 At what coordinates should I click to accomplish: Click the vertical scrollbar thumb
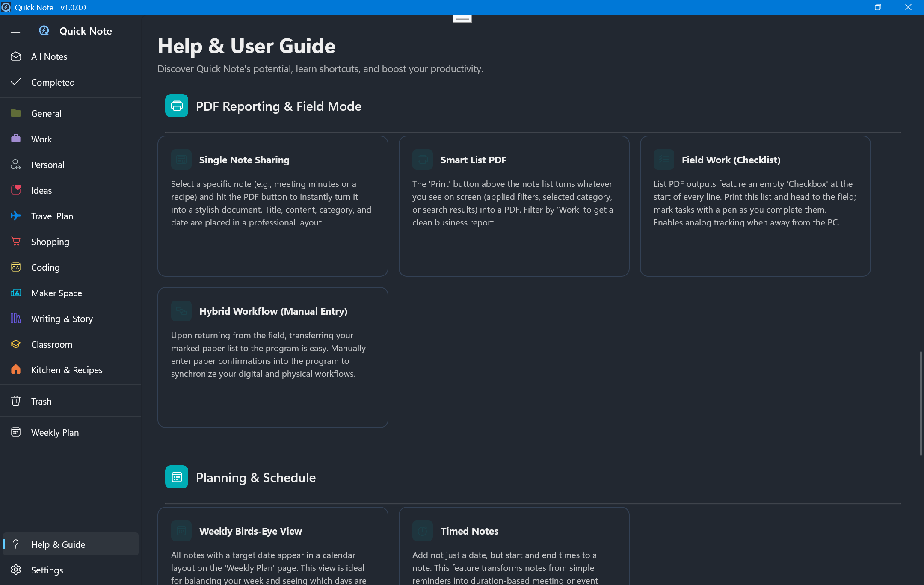[x=921, y=403]
